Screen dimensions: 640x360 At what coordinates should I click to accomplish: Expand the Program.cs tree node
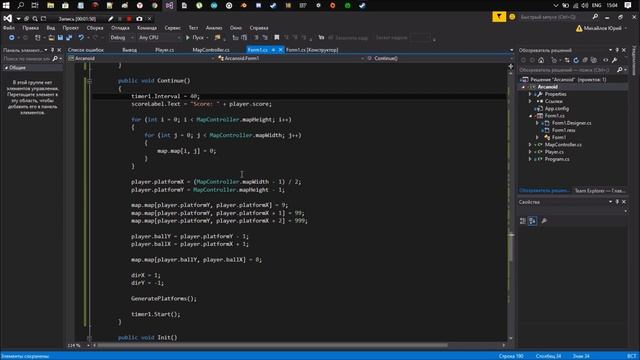(530, 159)
